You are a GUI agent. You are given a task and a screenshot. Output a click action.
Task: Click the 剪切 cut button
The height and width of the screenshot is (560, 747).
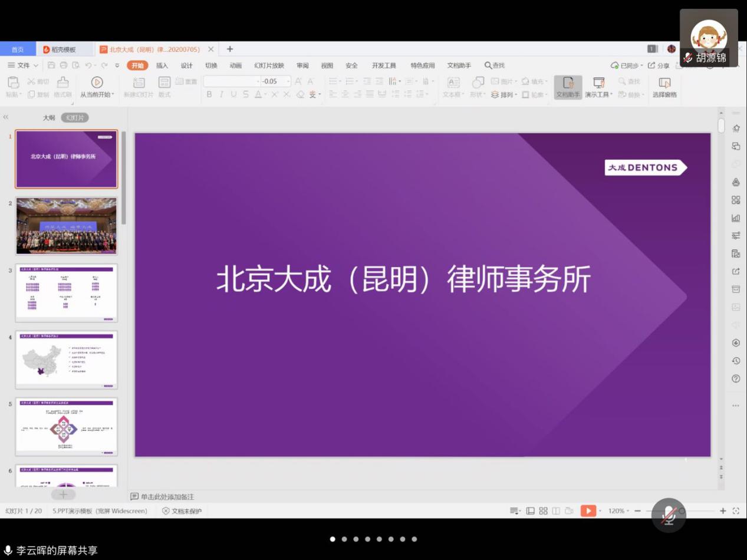click(x=38, y=81)
